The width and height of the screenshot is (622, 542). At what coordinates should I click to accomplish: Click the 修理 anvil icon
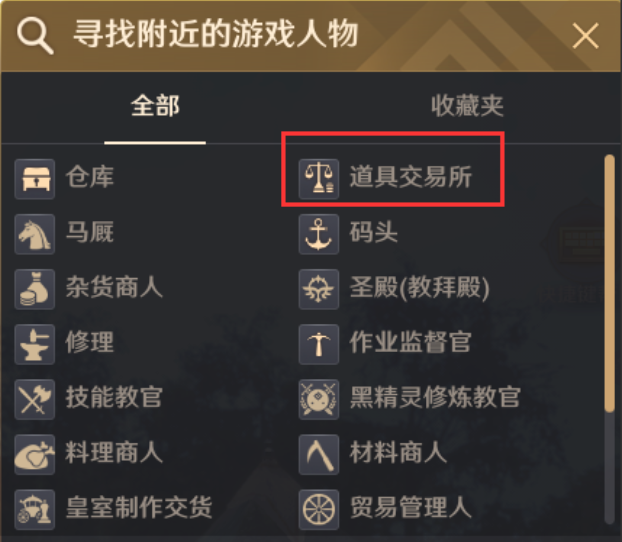(35, 344)
